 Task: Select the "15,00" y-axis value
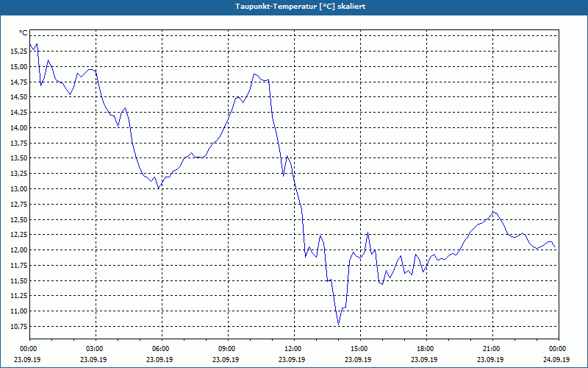[19, 67]
